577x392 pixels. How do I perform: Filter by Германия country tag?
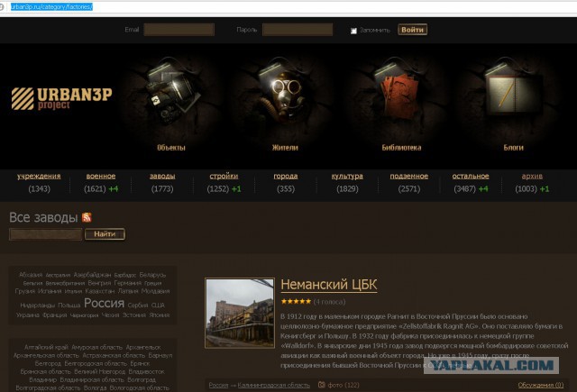click(x=128, y=283)
